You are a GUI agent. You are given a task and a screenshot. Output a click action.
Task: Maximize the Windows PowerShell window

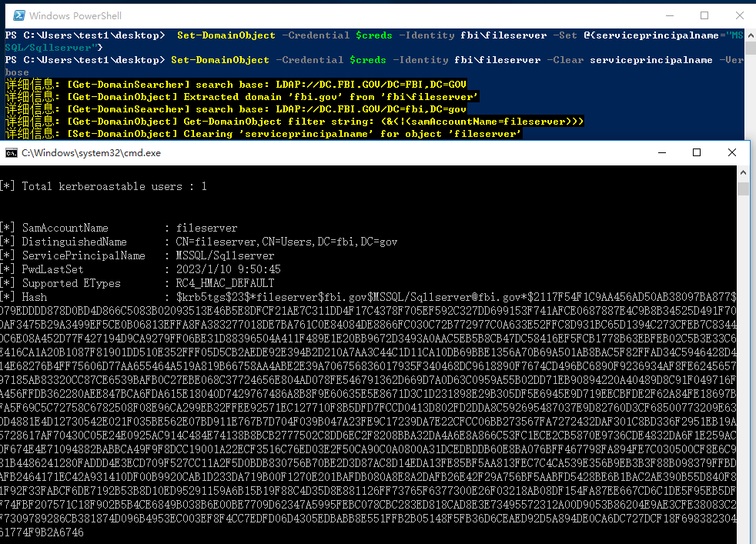pyautogui.click(x=704, y=15)
